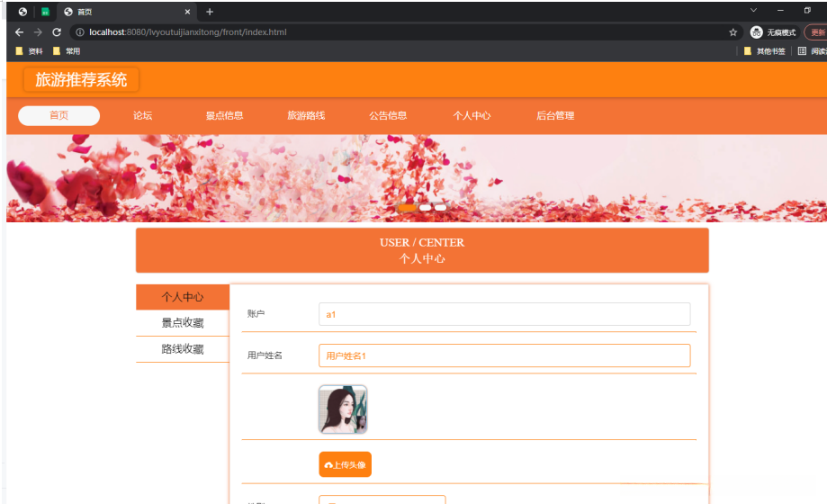
Task: Click the incognito 无痕模式 icon
Action: [x=756, y=32]
